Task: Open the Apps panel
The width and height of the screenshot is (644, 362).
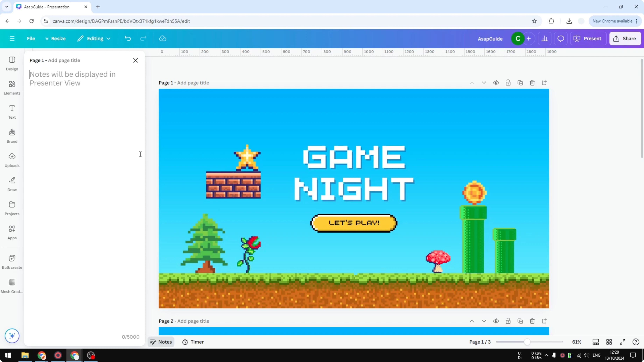Action: (12, 233)
